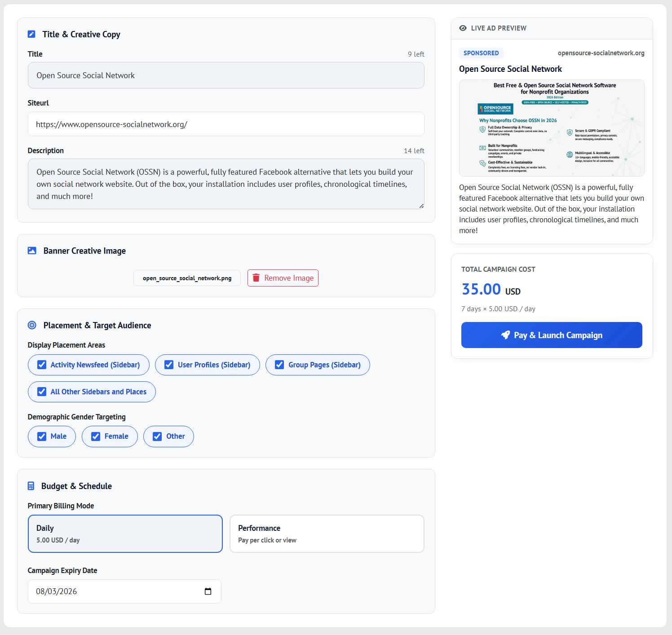Select the Performance billing mode

point(327,534)
